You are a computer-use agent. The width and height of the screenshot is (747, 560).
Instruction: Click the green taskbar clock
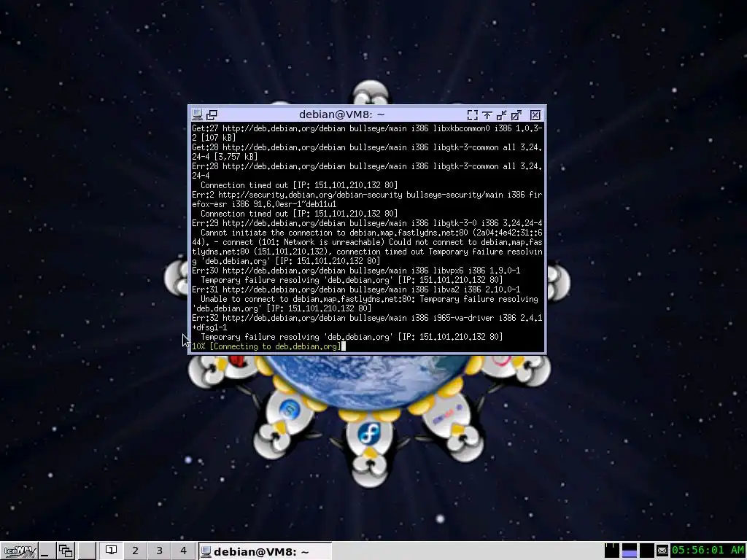coord(708,550)
